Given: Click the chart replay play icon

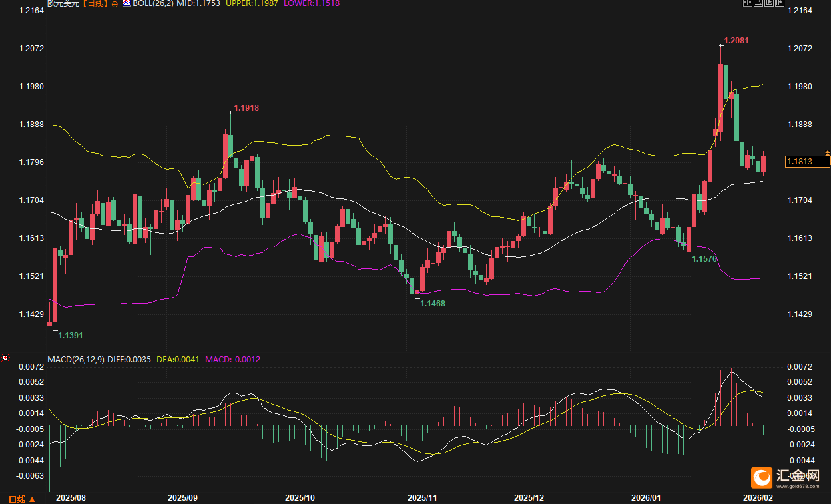Looking at the screenshot, I should coord(768,3).
